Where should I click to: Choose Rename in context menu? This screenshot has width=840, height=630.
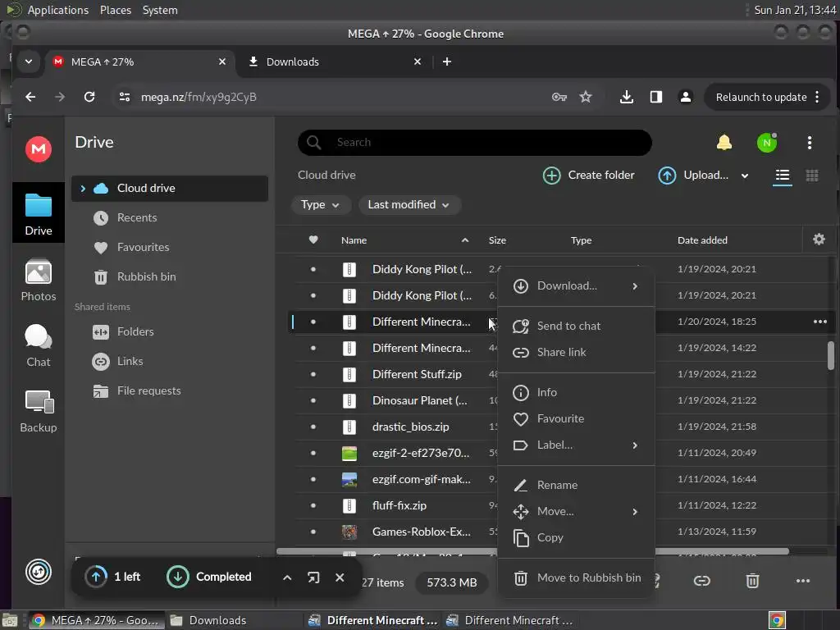tap(576, 485)
